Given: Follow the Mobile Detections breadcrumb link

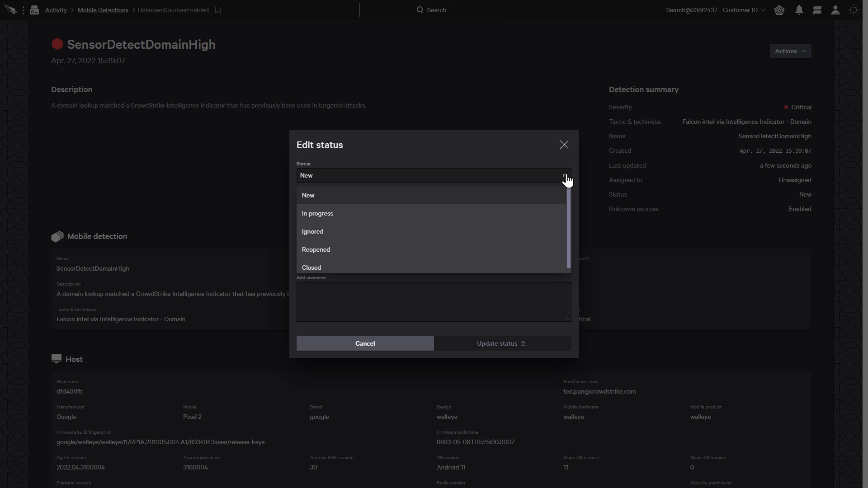Looking at the screenshot, I should (103, 10).
